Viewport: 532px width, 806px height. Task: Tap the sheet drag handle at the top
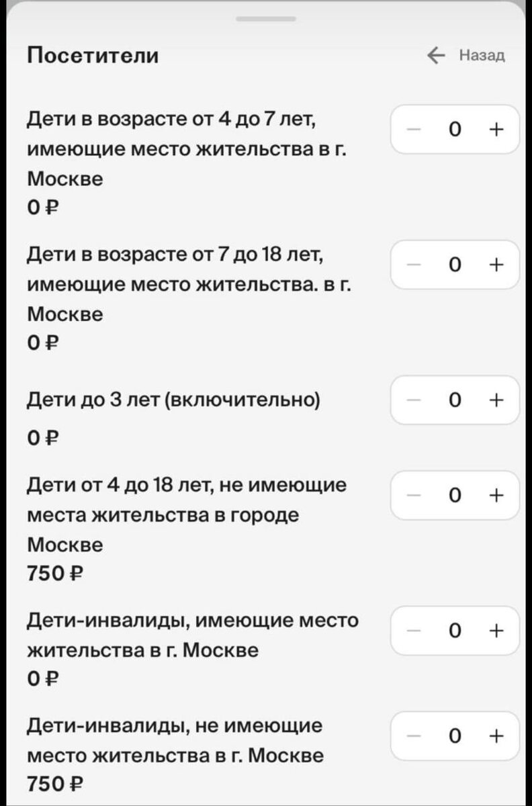click(x=266, y=19)
